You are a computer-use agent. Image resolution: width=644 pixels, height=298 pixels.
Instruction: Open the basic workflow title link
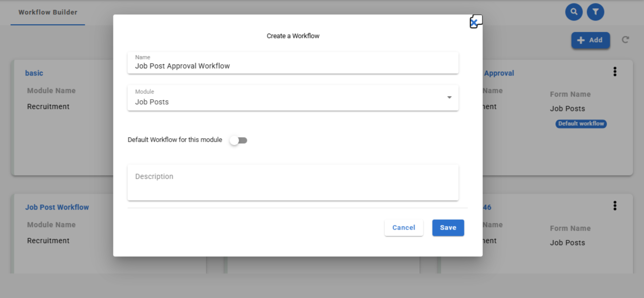pos(34,73)
